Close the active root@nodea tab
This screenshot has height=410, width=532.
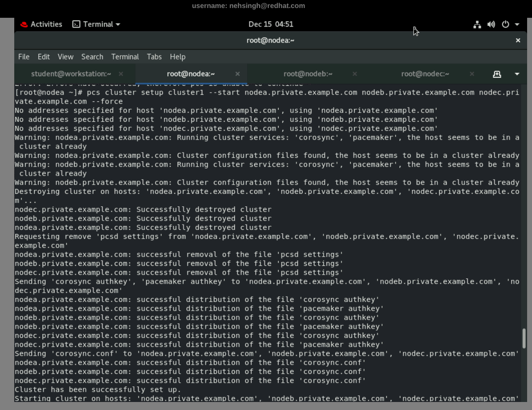click(238, 74)
